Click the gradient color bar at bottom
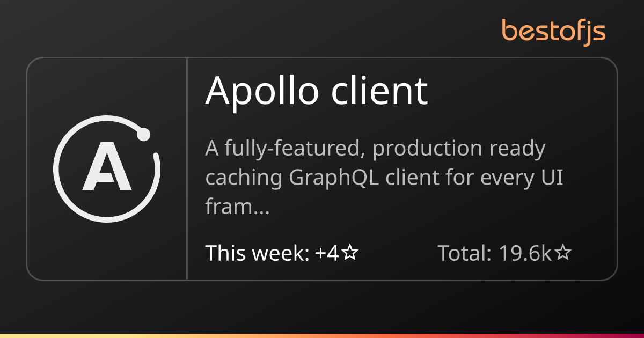The image size is (644, 338). pos(322,335)
